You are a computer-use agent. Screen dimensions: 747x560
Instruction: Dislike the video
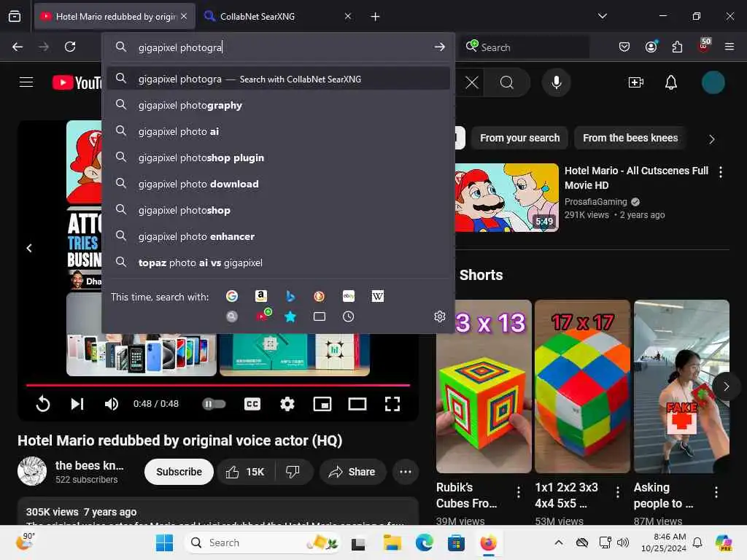(293, 472)
